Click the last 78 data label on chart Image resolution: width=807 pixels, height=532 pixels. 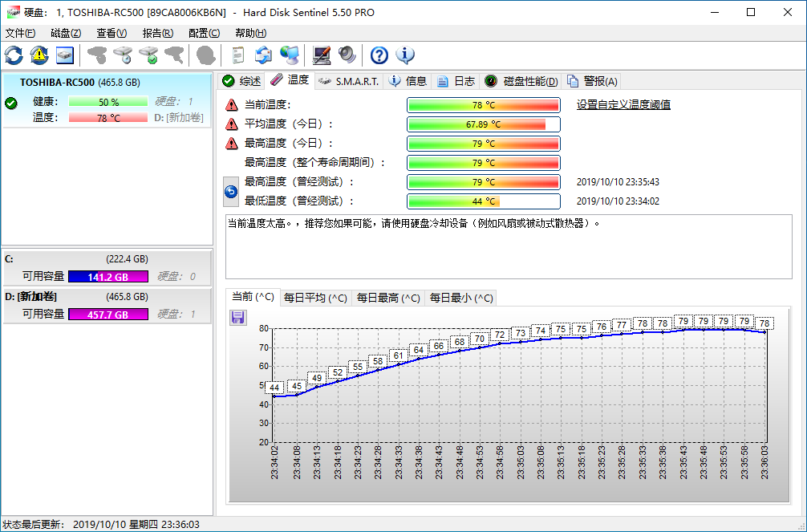(x=764, y=323)
